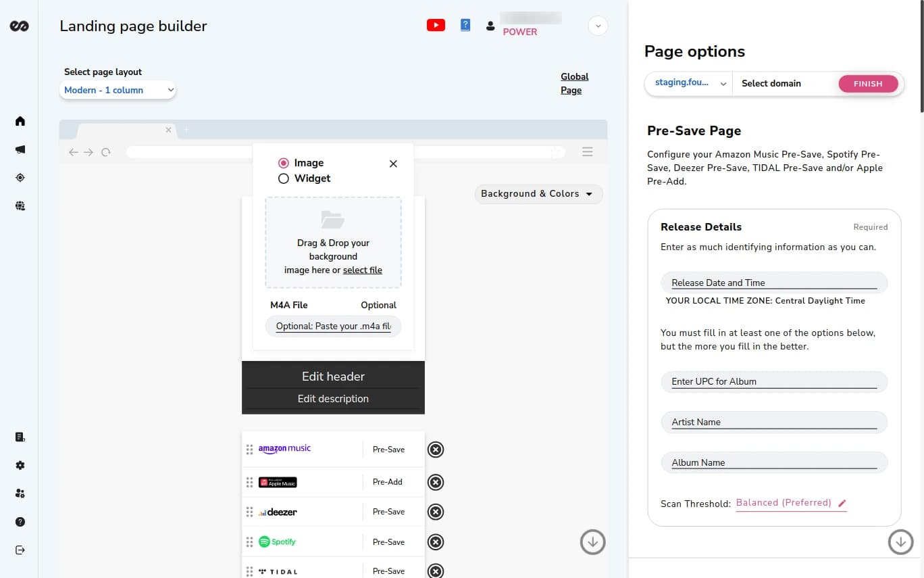Click the scroll-down arrow in builder preview
924x578 pixels.
[x=593, y=541]
